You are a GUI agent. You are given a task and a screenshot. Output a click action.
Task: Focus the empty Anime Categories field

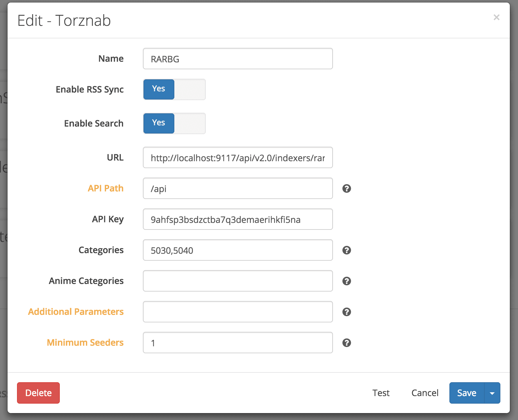click(237, 281)
